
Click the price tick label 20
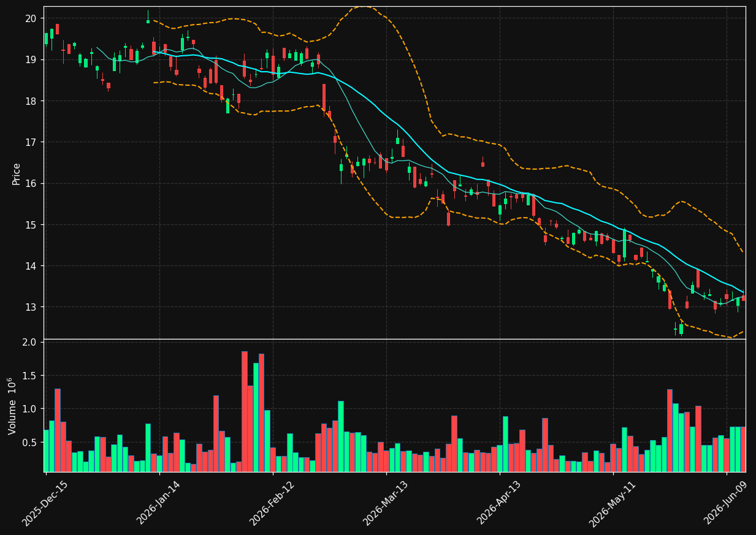pos(31,18)
